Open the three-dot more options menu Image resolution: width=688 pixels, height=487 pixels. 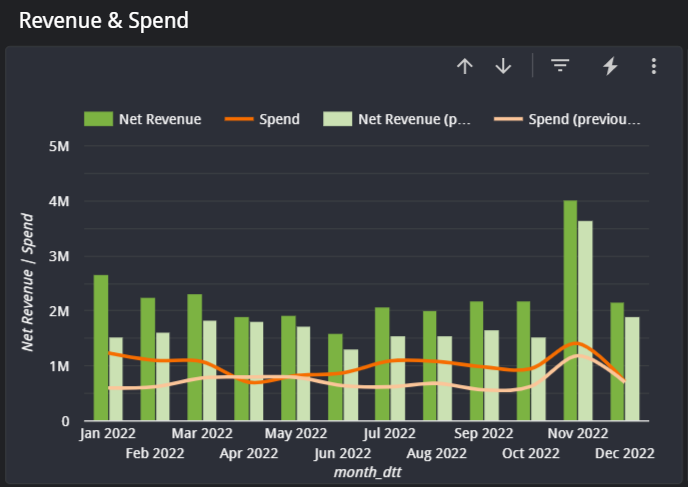pyautogui.click(x=654, y=66)
